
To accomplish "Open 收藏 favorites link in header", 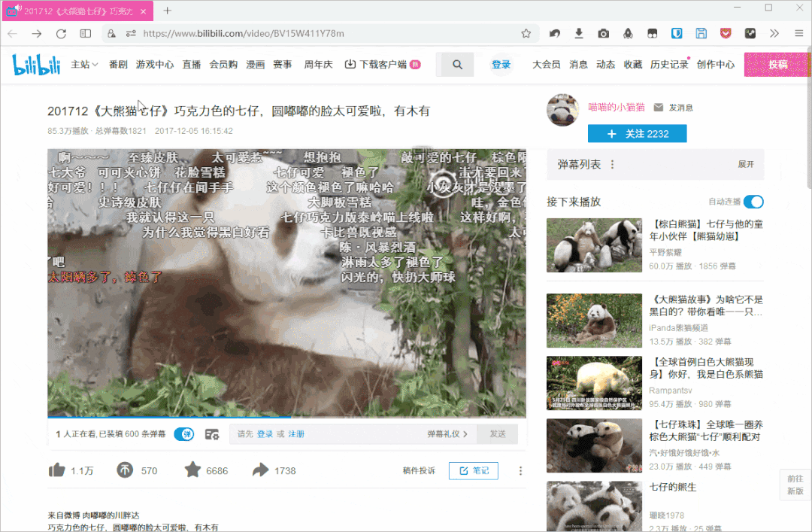I will point(633,65).
